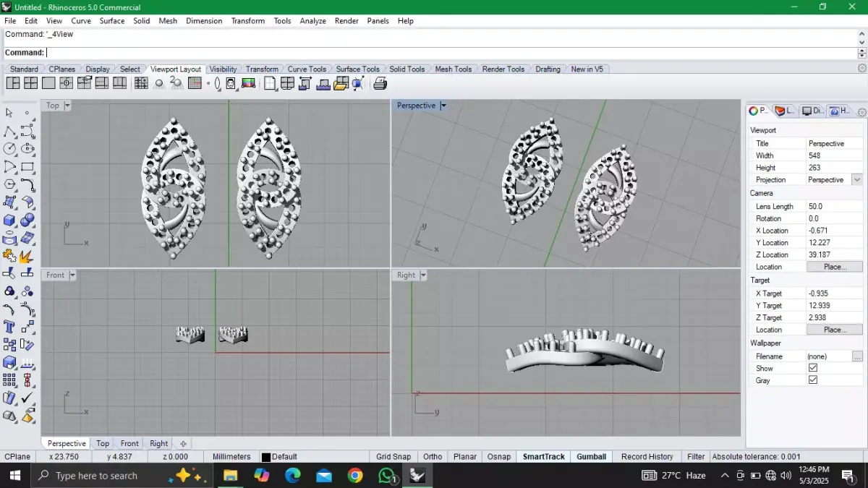This screenshot has width=868, height=488.
Task: Open Top viewport title dropdown arrow
Action: [67, 106]
